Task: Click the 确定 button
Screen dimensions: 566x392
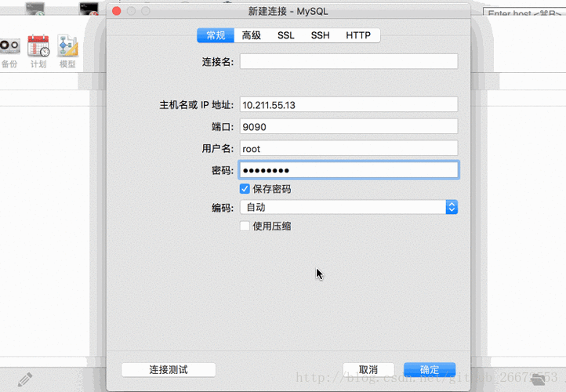Action: tap(430, 370)
